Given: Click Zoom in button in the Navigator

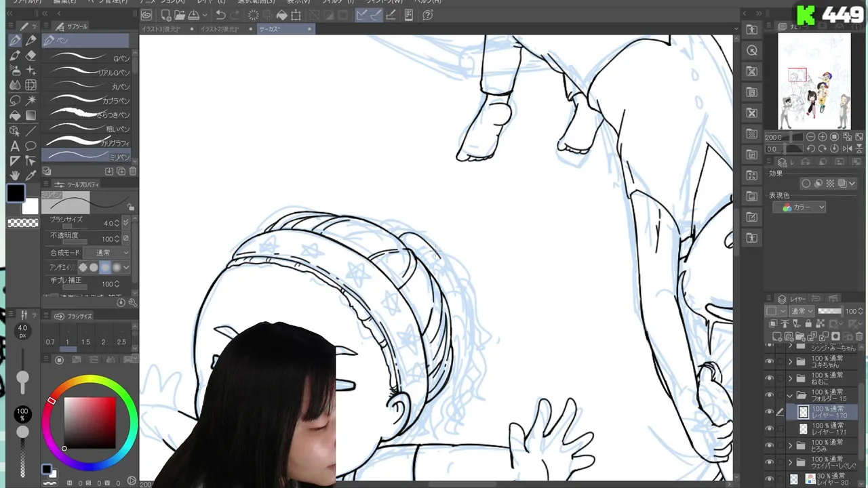Looking at the screenshot, I should click(822, 137).
